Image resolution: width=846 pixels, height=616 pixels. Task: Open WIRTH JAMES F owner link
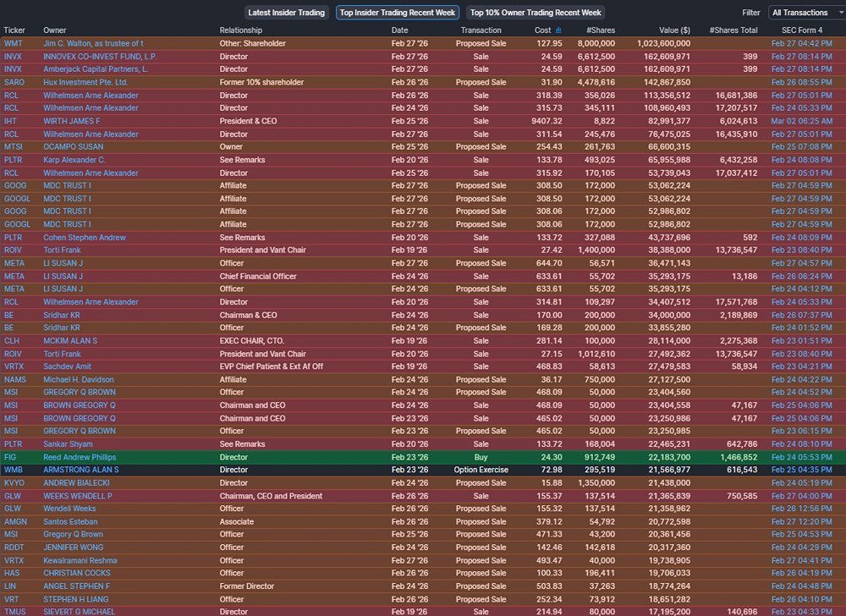tap(72, 121)
